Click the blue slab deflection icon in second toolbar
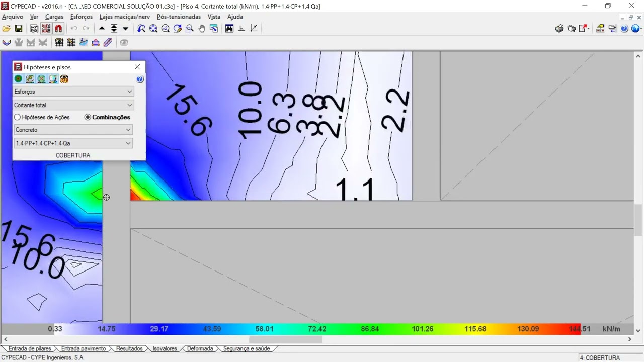644x362 pixels. click(7, 43)
